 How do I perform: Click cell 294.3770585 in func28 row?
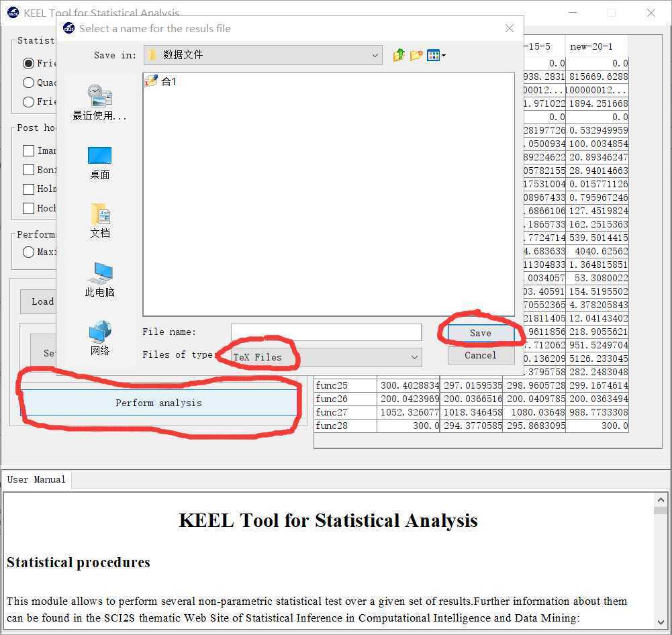click(x=471, y=426)
